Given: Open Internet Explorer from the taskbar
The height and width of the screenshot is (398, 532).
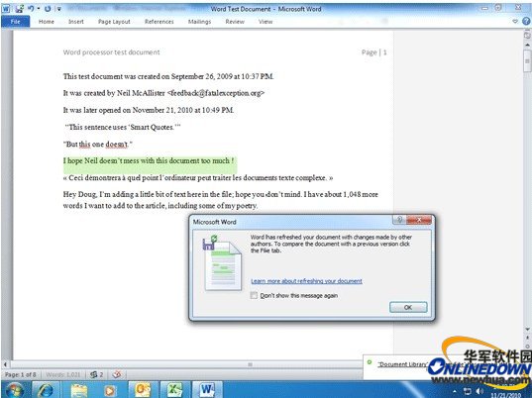Looking at the screenshot, I should (46, 389).
